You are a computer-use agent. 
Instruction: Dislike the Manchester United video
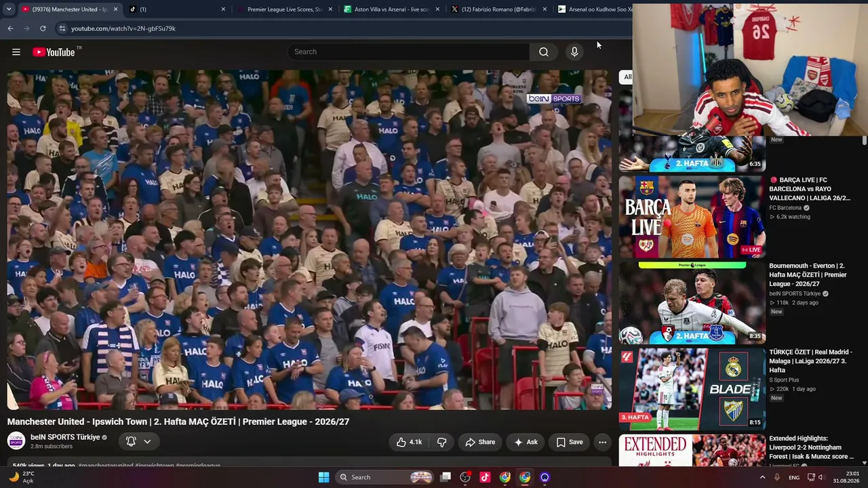click(x=441, y=442)
